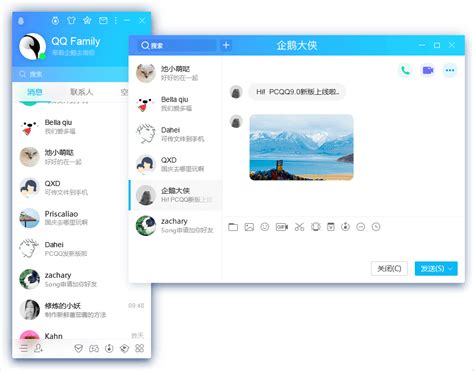The width and height of the screenshot is (474, 371).
Task: Open the vertical dots menu in main panel
Action: (116, 21)
